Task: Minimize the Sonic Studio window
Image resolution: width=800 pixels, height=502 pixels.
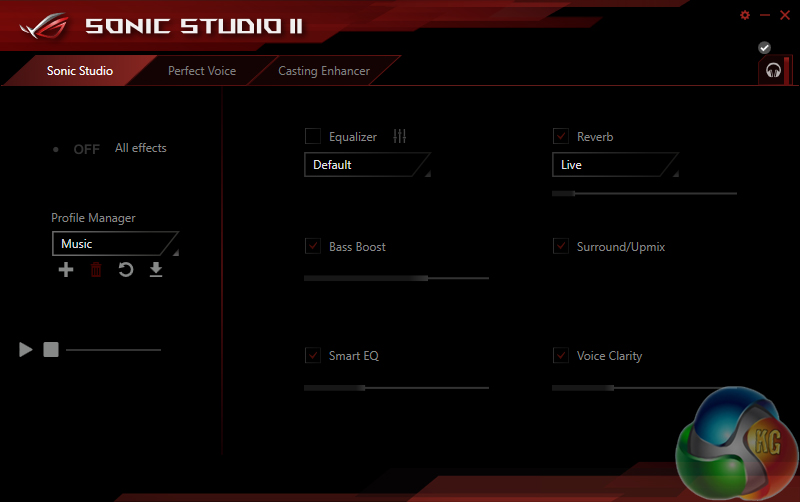Action: click(x=765, y=15)
